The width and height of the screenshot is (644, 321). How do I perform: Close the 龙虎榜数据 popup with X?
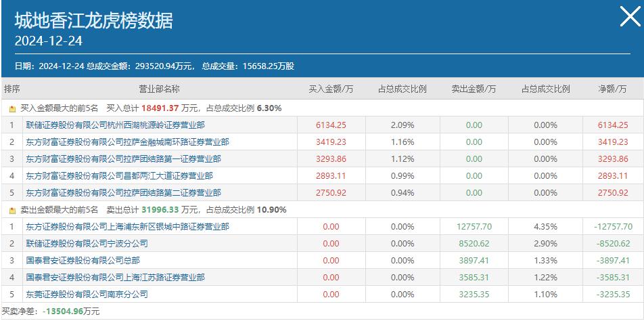(630, 17)
